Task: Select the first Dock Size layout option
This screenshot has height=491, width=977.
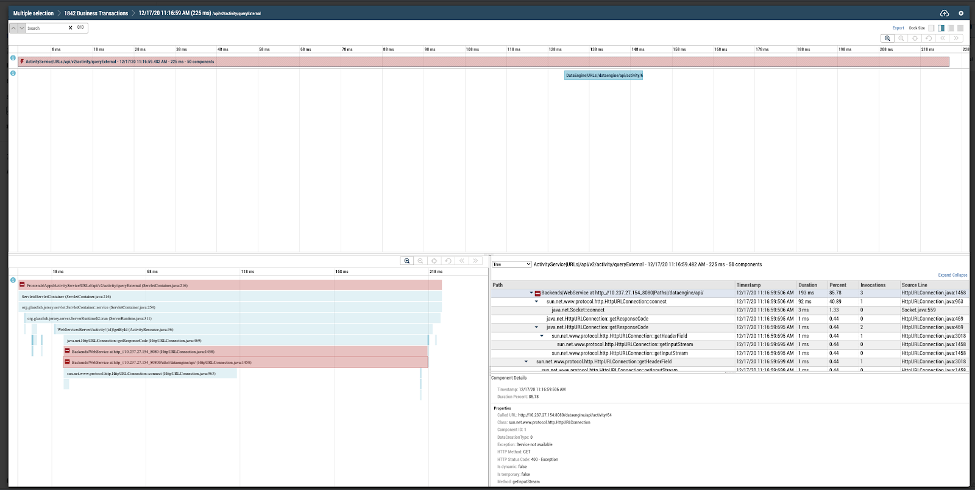Action: pos(930,28)
